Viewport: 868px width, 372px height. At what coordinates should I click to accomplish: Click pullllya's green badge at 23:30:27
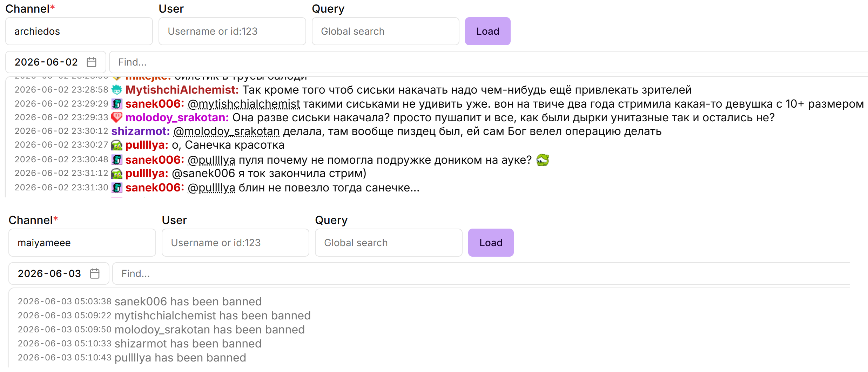coord(117,145)
